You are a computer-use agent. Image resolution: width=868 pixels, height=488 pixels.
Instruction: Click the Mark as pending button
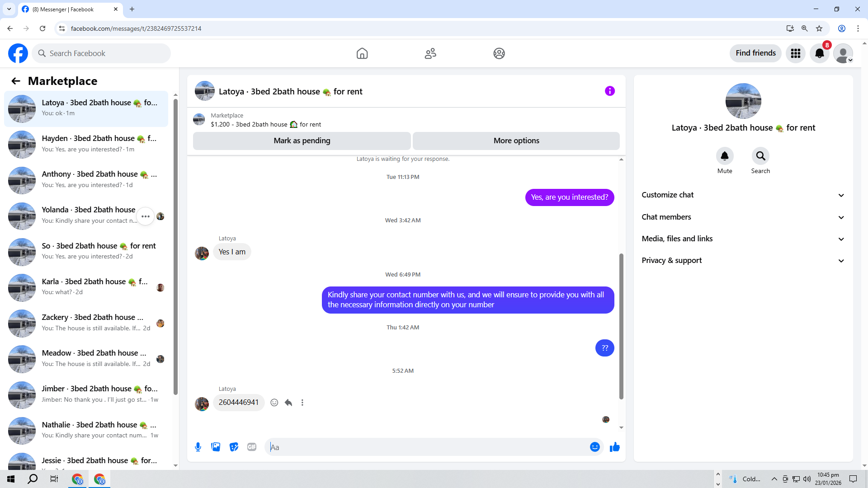point(302,141)
